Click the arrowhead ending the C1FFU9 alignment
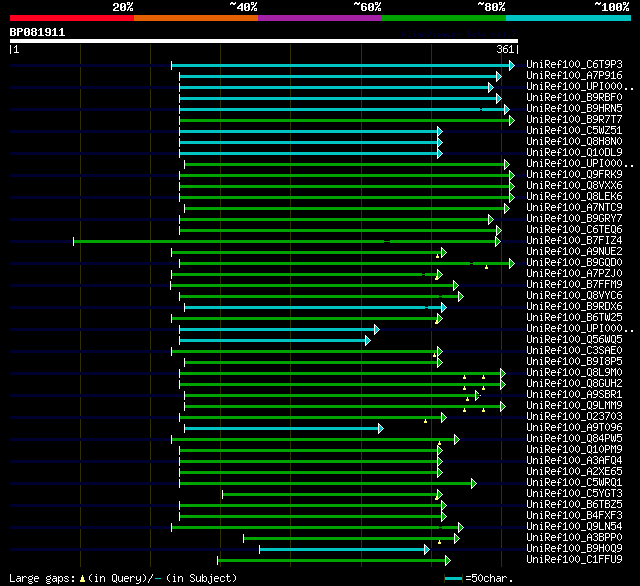 [x=448, y=561]
